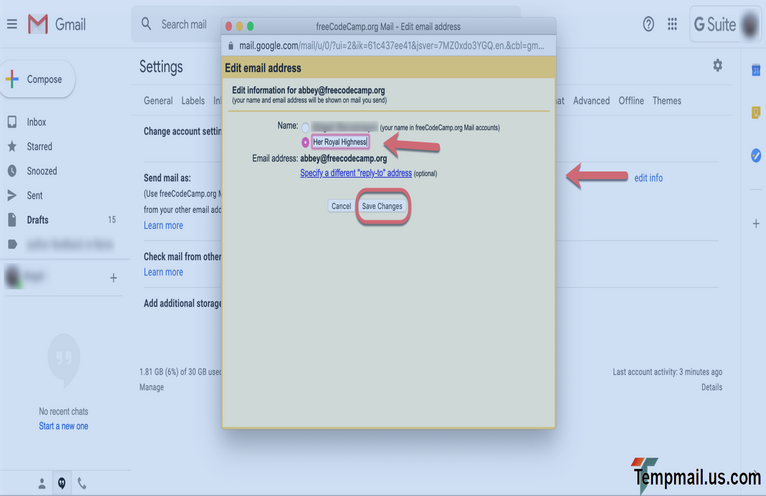Select the custom name radio button
The width and height of the screenshot is (766, 496).
pyautogui.click(x=305, y=142)
